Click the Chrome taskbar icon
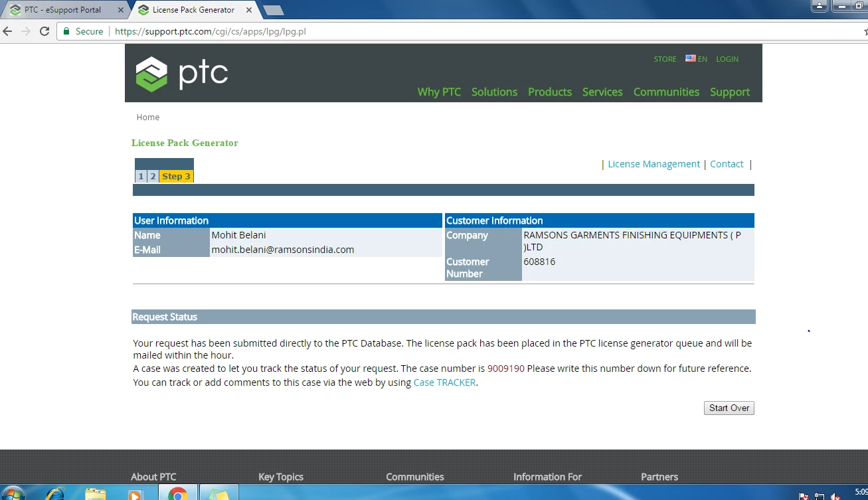The image size is (868, 500). click(x=177, y=493)
